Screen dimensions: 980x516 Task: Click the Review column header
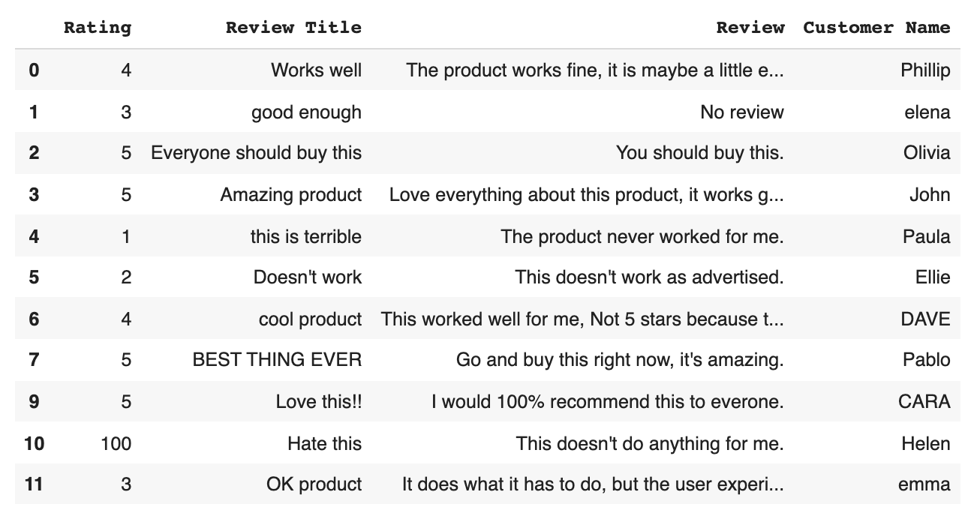[x=750, y=28]
